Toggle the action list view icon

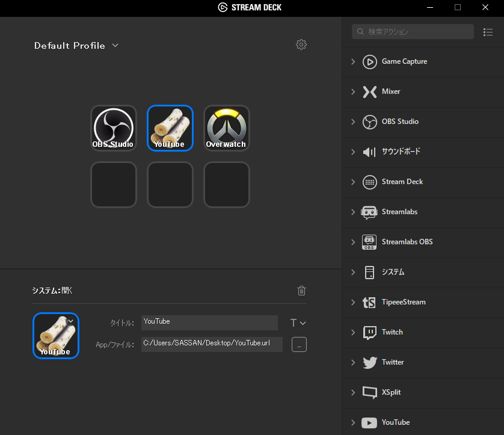pos(488,32)
